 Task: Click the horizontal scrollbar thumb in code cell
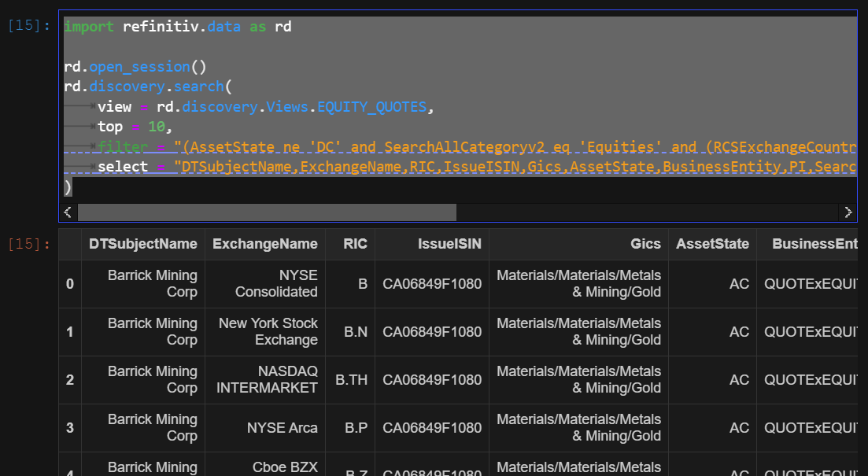coord(267,212)
